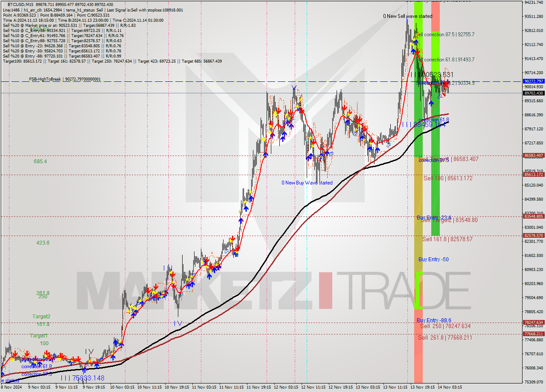The width and height of the screenshot is (546, 392).
Task: Select the 85613.172 red price tag
Action: tap(534, 175)
